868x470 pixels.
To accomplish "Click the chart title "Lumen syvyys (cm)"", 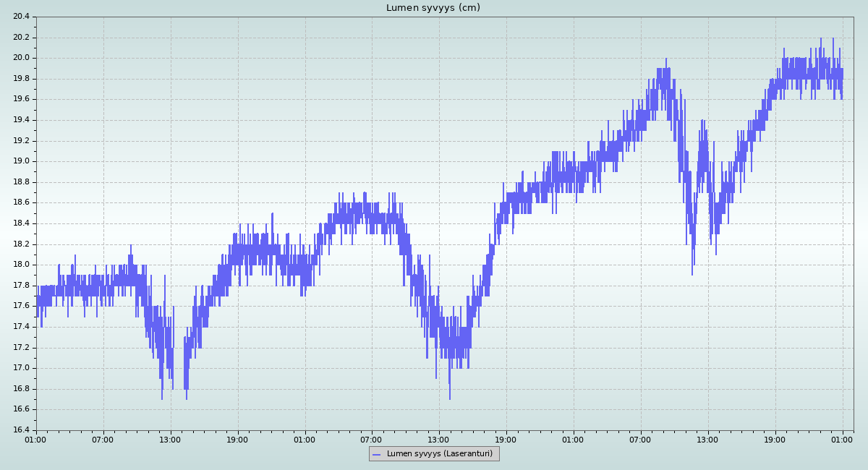I will coord(433,8).
